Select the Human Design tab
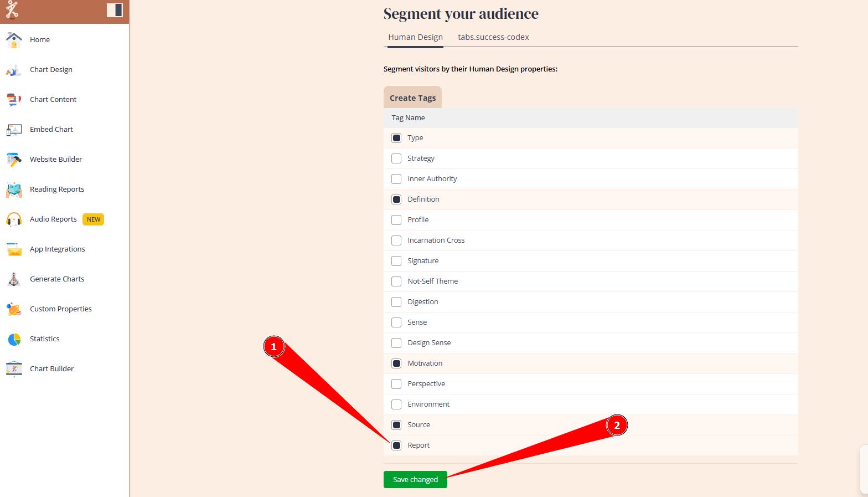 pyautogui.click(x=415, y=37)
